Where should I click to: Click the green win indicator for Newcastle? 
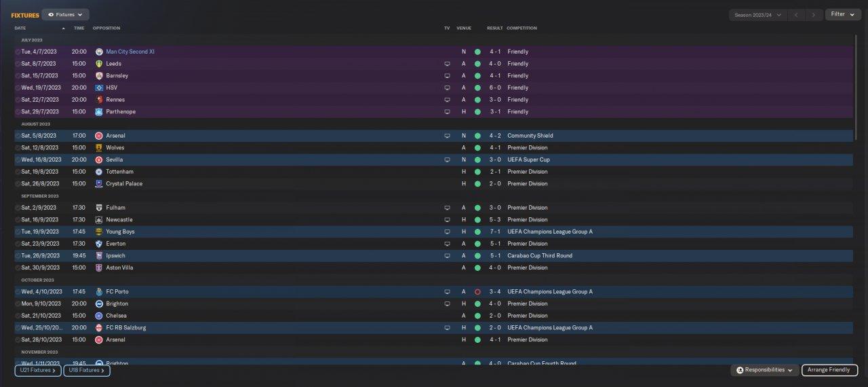[x=477, y=220]
